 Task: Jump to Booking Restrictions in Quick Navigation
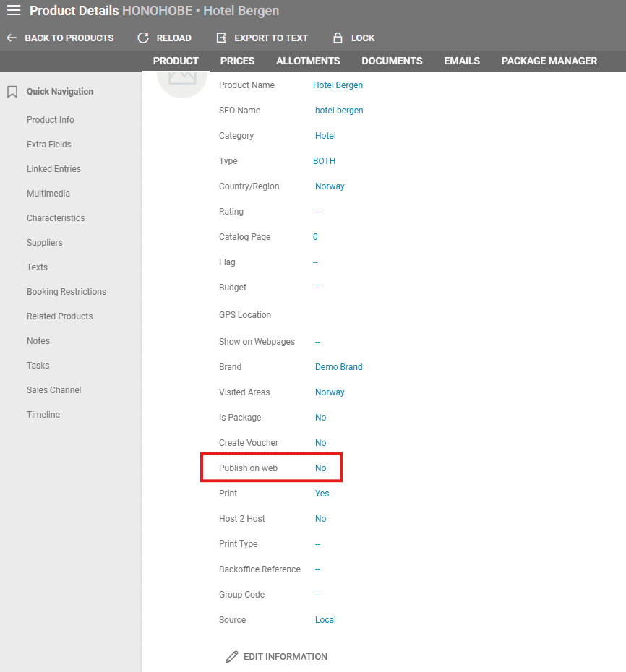click(67, 292)
